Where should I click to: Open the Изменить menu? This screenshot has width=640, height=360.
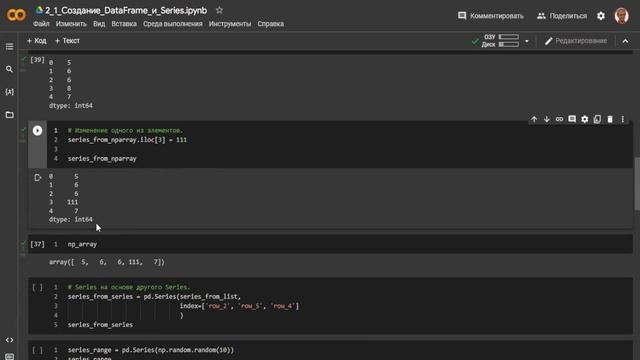coord(71,24)
